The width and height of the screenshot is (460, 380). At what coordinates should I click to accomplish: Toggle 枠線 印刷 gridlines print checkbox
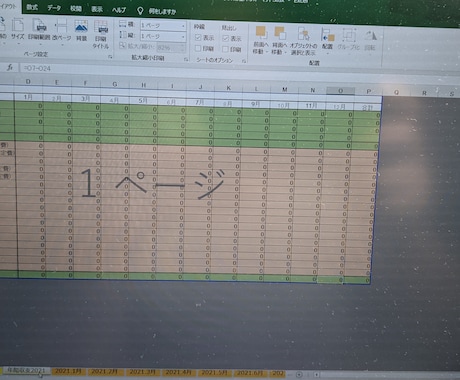tap(198, 49)
